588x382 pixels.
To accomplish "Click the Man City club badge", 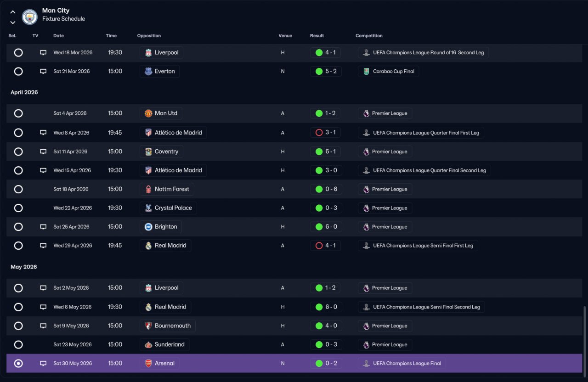I will tap(30, 17).
